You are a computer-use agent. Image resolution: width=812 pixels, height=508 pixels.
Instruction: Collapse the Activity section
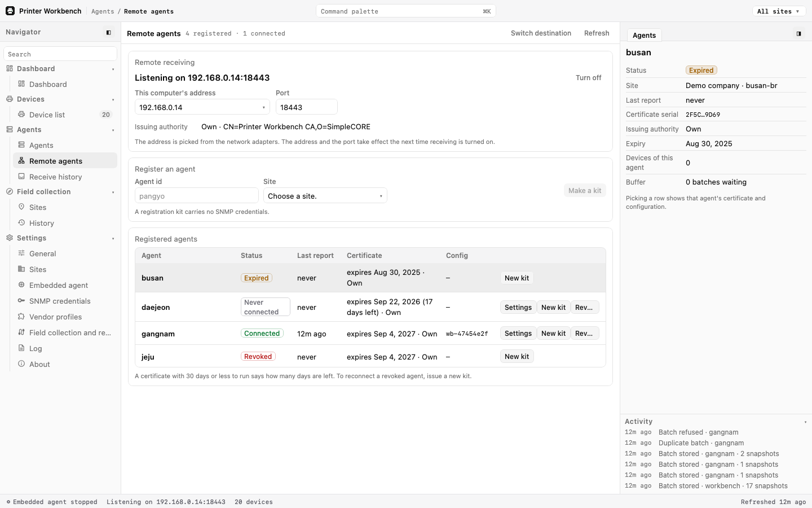coord(805,422)
